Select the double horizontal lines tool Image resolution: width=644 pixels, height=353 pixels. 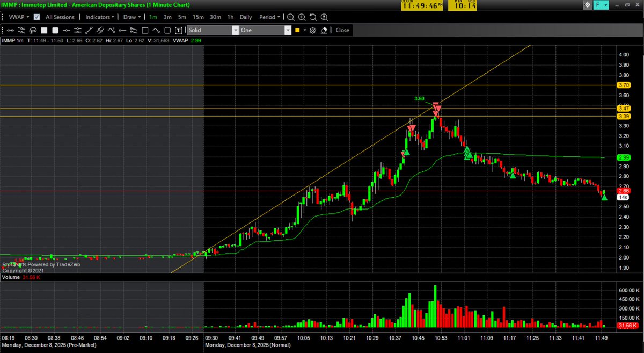pyautogui.click(x=78, y=30)
